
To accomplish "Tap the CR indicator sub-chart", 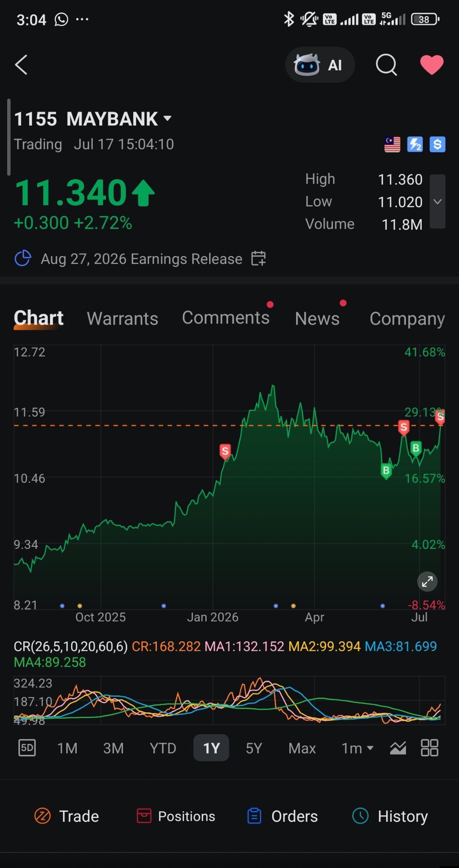I will coord(229,700).
